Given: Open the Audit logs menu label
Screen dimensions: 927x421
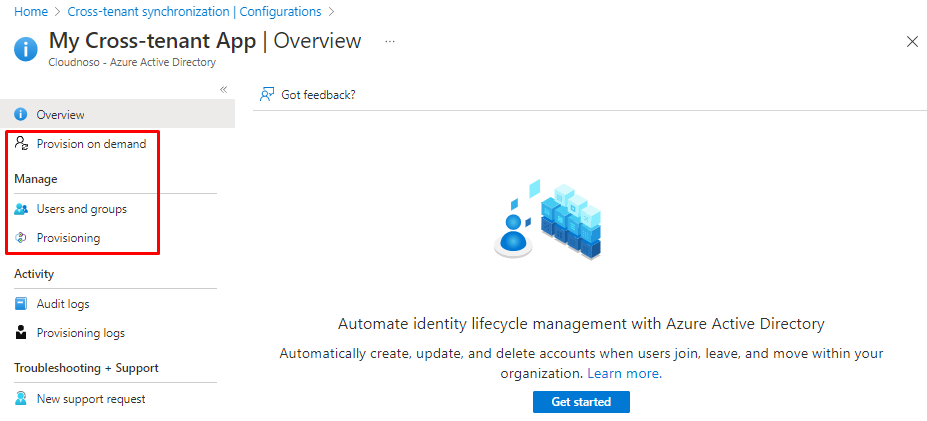Looking at the screenshot, I should 63,304.
